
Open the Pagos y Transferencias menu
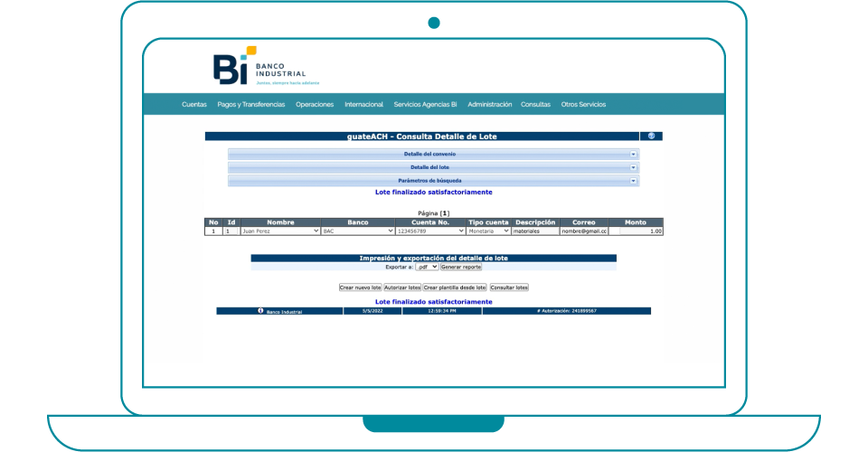coord(250,105)
